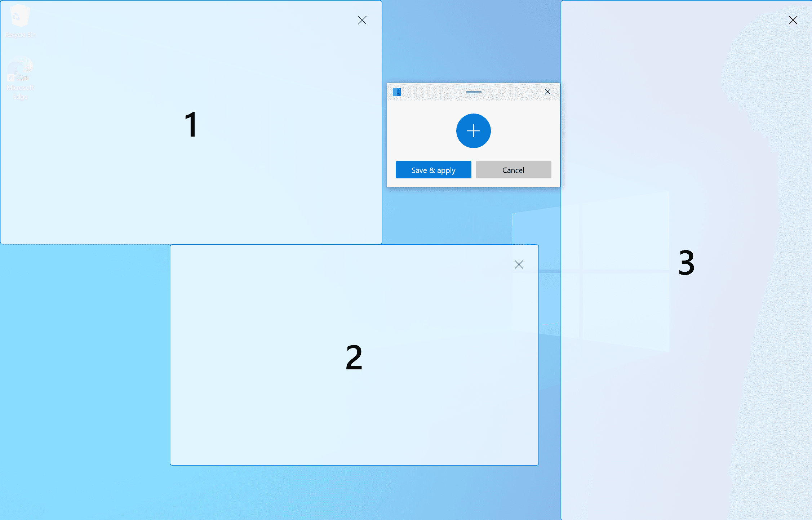Close window number 1
812x520 pixels.
(361, 20)
